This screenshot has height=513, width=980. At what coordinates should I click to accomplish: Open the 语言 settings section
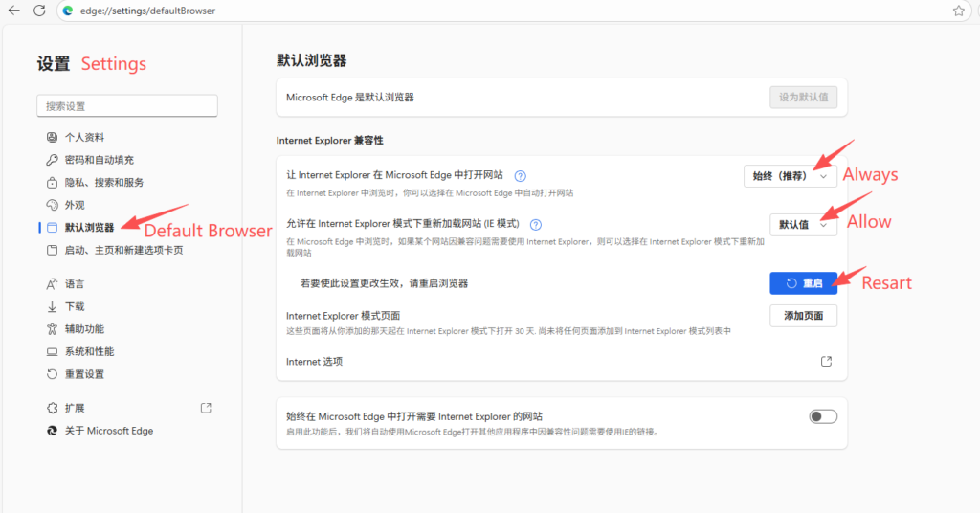coord(75,283)
